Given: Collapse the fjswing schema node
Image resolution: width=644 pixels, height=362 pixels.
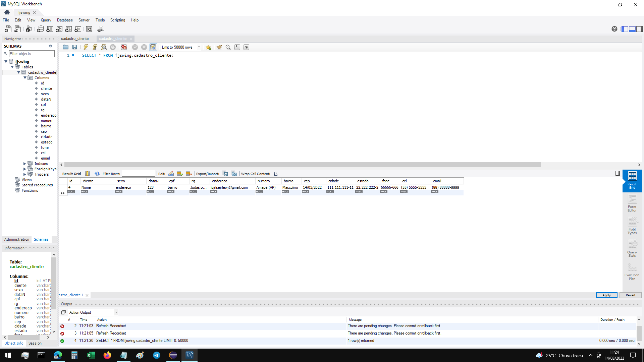Looking at the screenshot, I should [6, 62].
